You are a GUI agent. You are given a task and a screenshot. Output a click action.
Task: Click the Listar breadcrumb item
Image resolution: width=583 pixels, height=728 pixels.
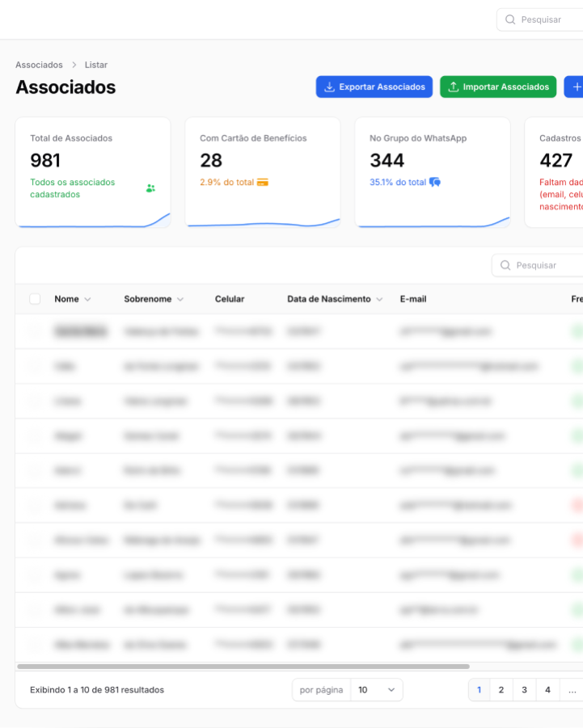[96, 65]
